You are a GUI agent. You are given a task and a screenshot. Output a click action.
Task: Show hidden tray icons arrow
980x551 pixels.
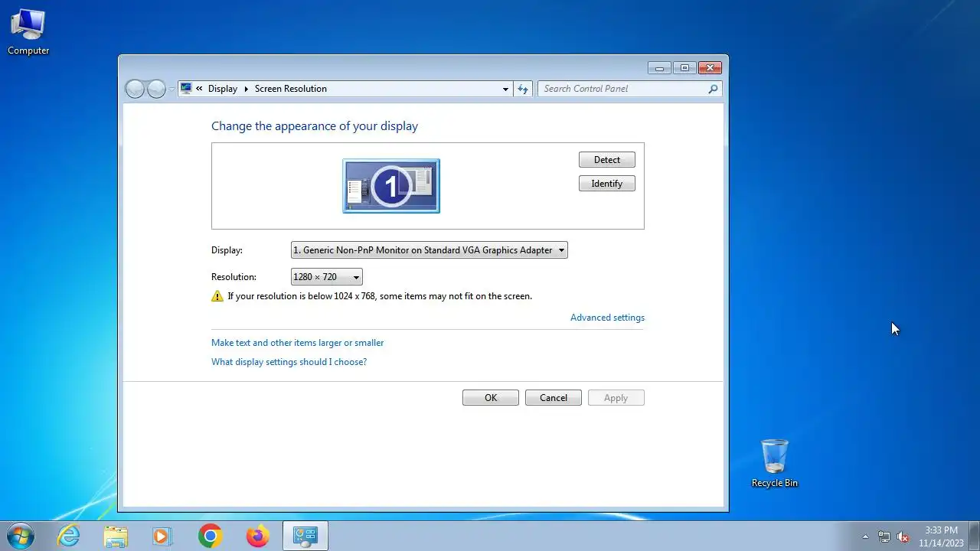(865, 536)
